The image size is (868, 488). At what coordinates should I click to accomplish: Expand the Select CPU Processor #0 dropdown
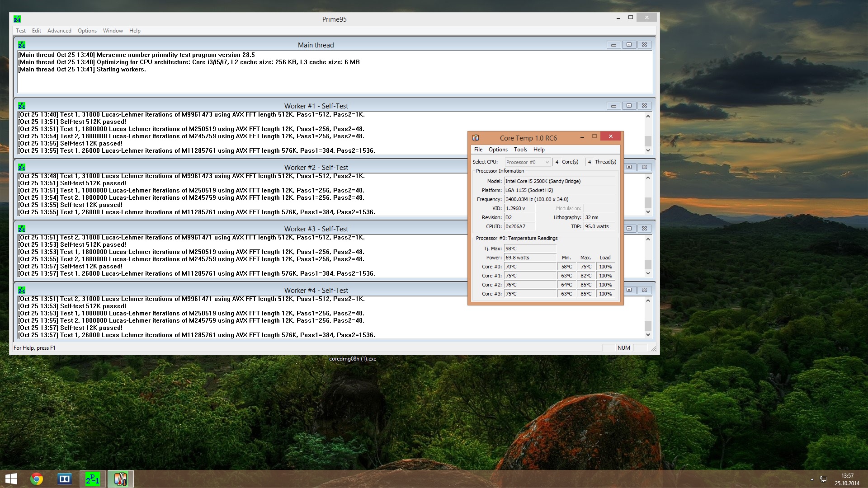tap(528, 162)
